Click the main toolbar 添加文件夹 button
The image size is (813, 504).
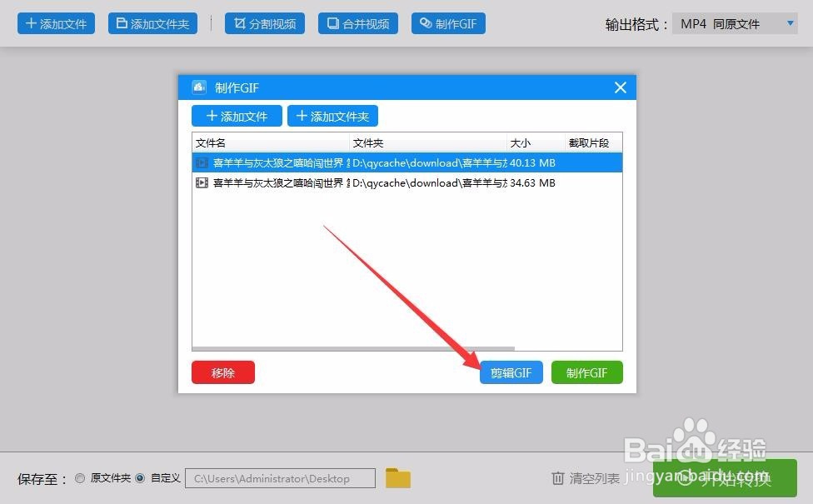(x=153, y=24)
